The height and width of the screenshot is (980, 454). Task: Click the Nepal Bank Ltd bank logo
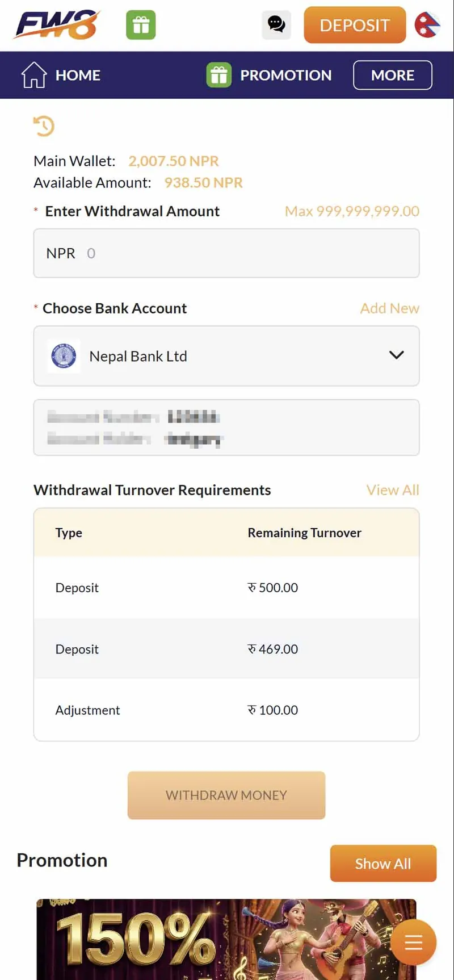pyautogui.click(x=64, y=356)
